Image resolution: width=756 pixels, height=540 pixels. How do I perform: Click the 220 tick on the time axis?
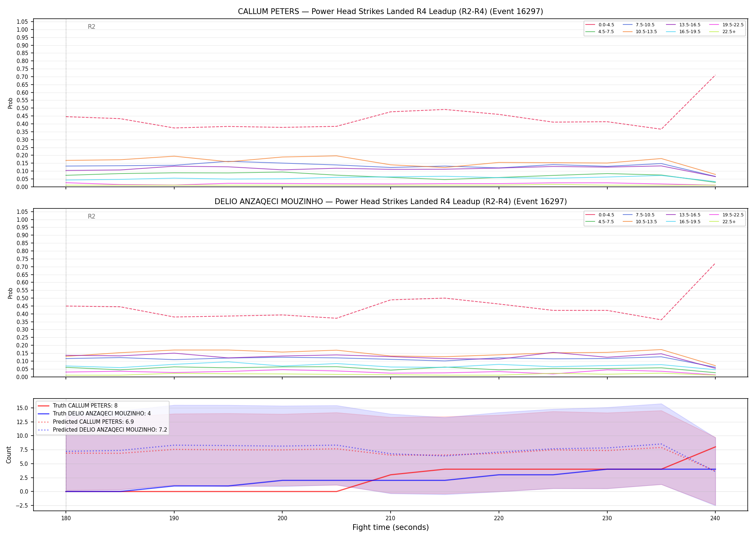pyautogui.click(x=499, y=518)
